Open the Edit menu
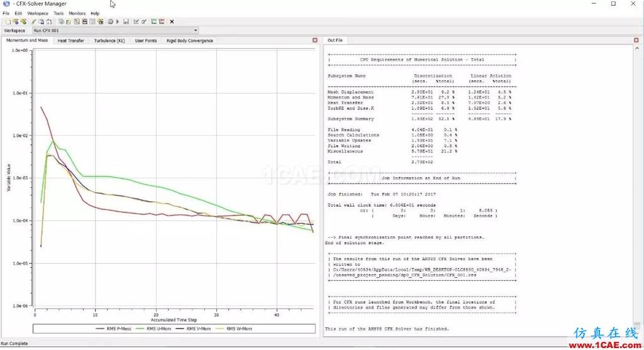 coord(18,13)
